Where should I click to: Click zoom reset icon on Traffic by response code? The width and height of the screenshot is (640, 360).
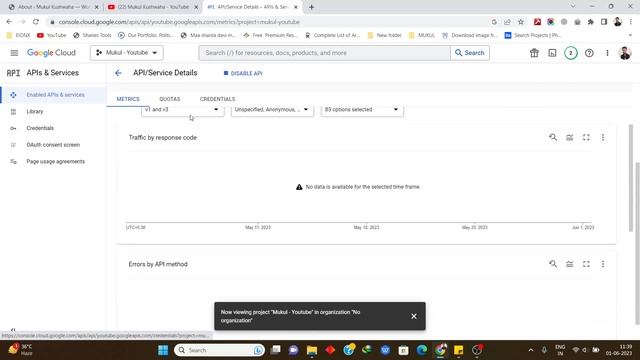[553, 138]
